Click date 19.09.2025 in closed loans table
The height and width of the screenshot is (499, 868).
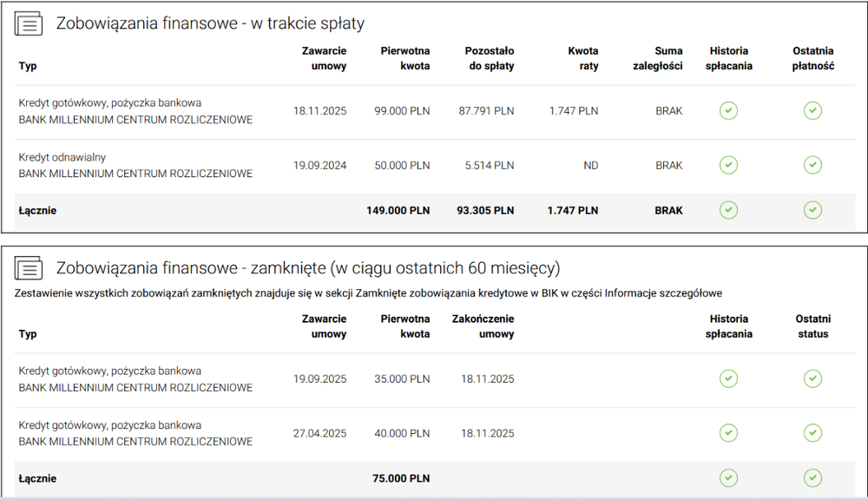pyautogui.click(x=320, y=379)
